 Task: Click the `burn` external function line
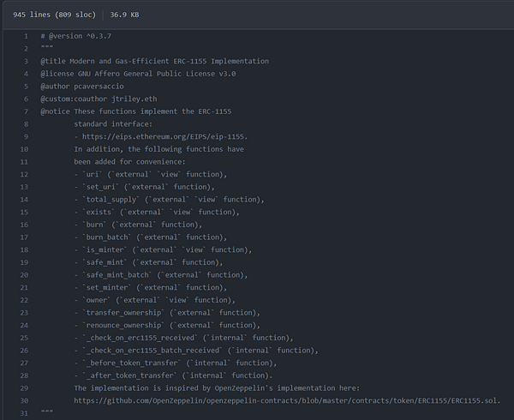pos(138,225)
